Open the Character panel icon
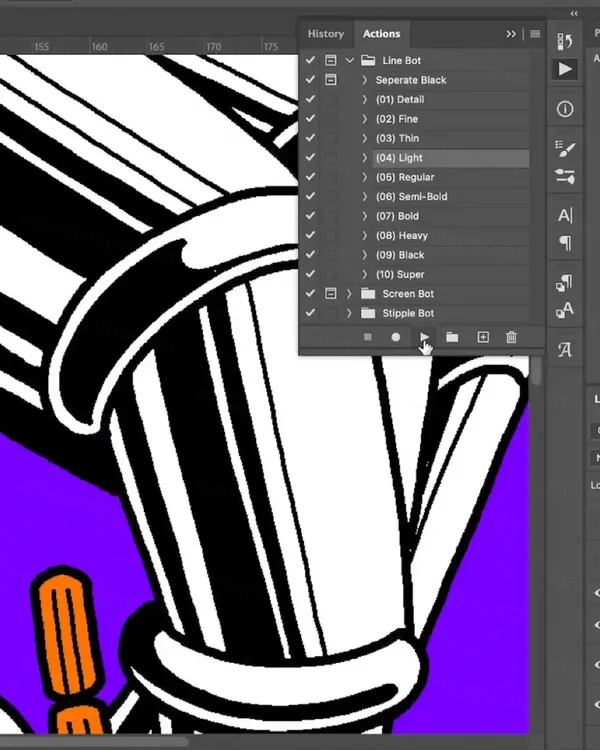Screen dimensions: 600x750 [565, 216]
